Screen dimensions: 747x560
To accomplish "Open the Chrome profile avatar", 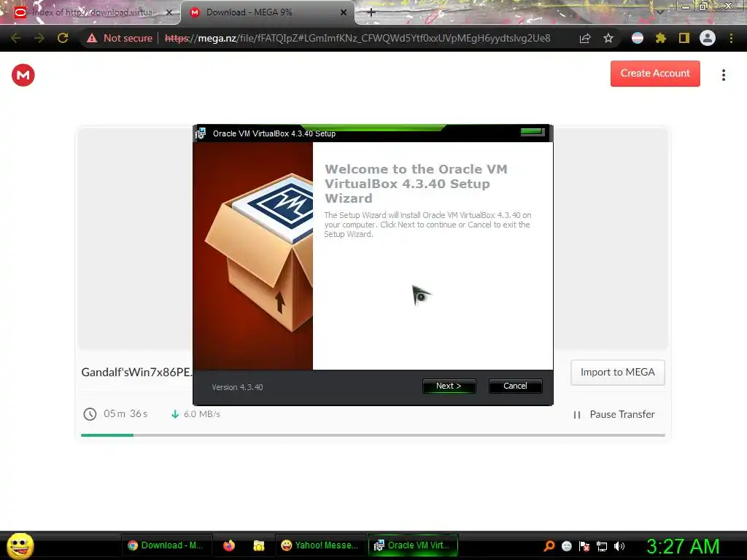I will (x=708, y=38).
